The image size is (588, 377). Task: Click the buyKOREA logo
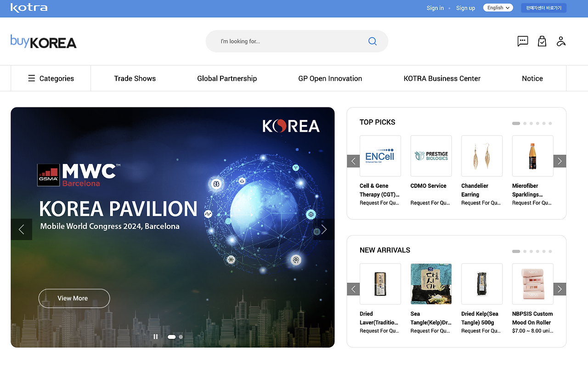tap(44, 42)
